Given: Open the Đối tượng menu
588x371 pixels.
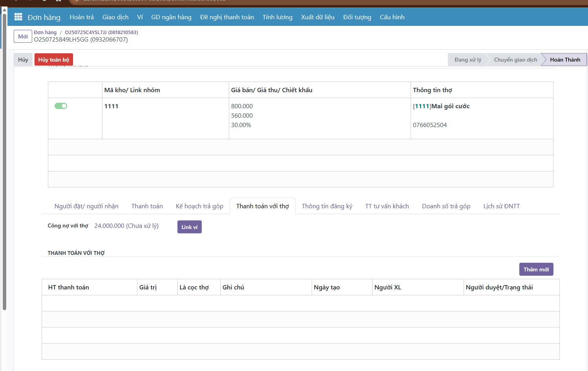Looking at the screenshot, I should pos(357,17).
